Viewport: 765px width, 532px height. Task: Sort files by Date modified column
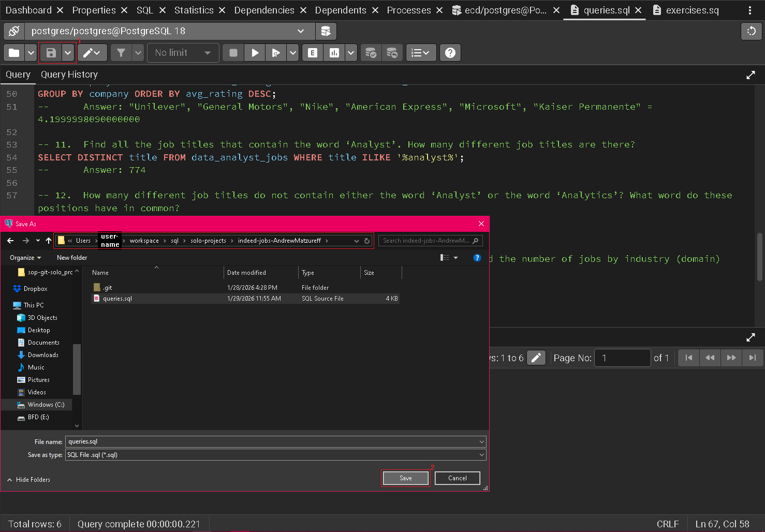click(x=261, y=273)
